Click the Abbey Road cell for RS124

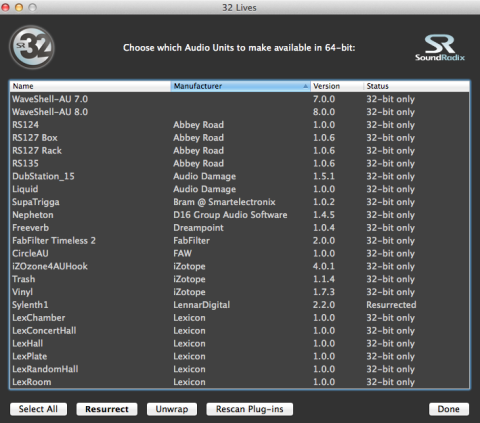point(198,125)
